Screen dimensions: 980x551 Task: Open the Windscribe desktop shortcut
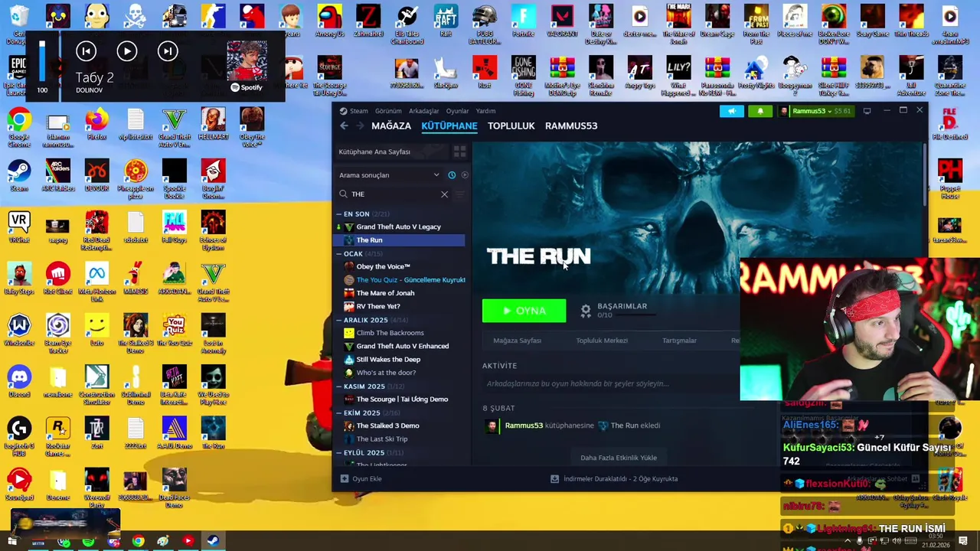click(x=19, y=331)
